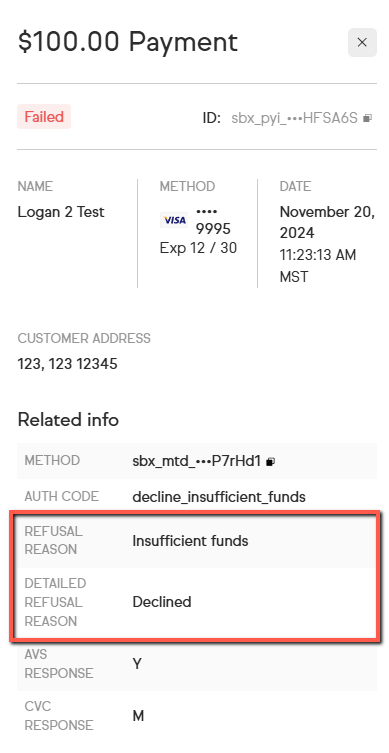Screen dimensions: 389x753
Task: Click the Insufficient funds refusal reason value
Action: (x=190, y=541)
